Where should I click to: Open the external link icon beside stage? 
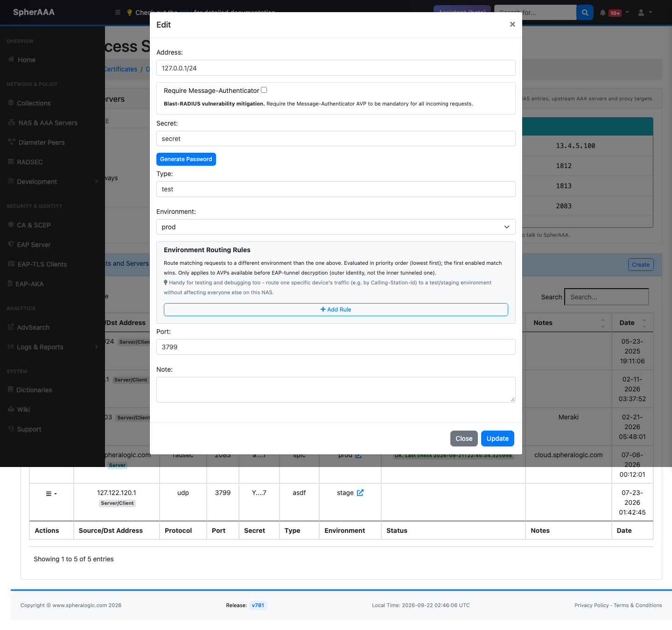(x=360, y=493)
